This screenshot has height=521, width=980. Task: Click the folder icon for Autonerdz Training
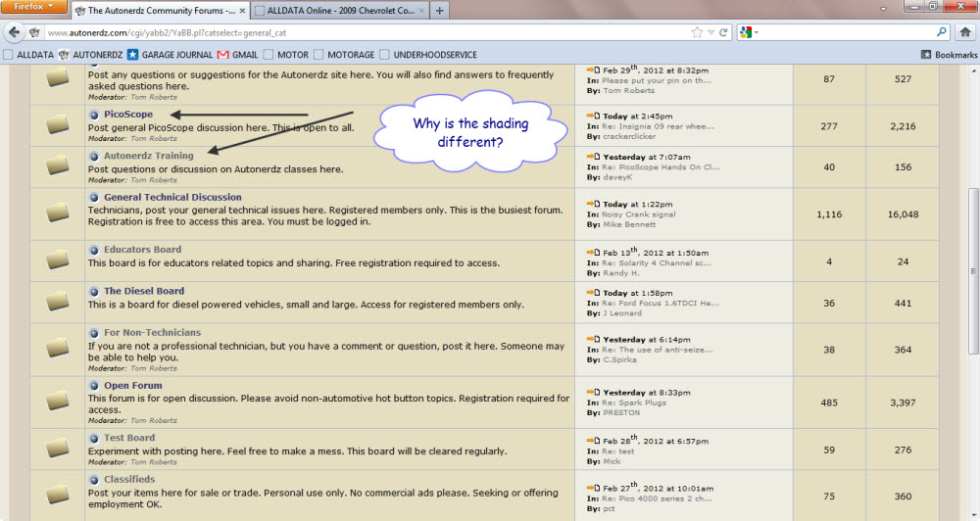[x=57, y=165]
